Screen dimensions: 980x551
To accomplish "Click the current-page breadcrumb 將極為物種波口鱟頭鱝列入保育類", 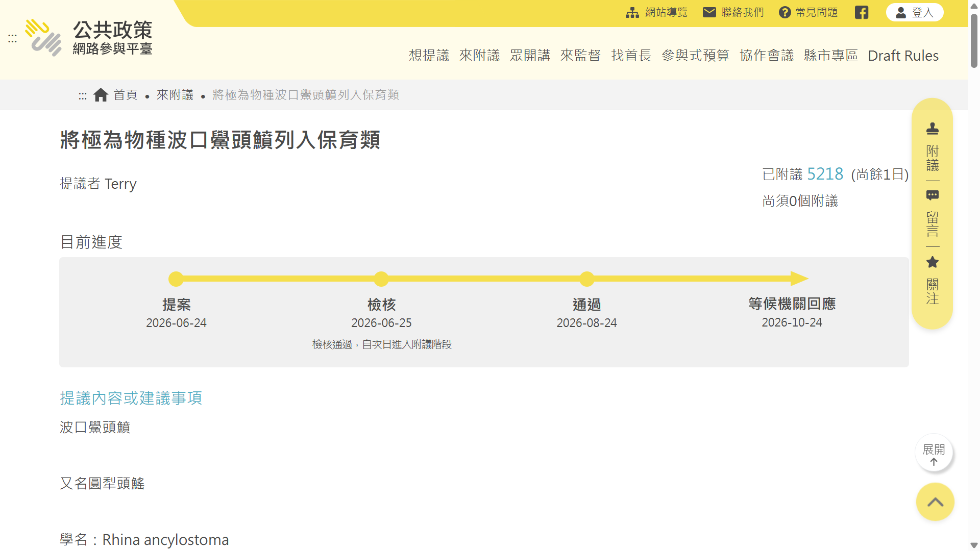I will coord(306,95).
